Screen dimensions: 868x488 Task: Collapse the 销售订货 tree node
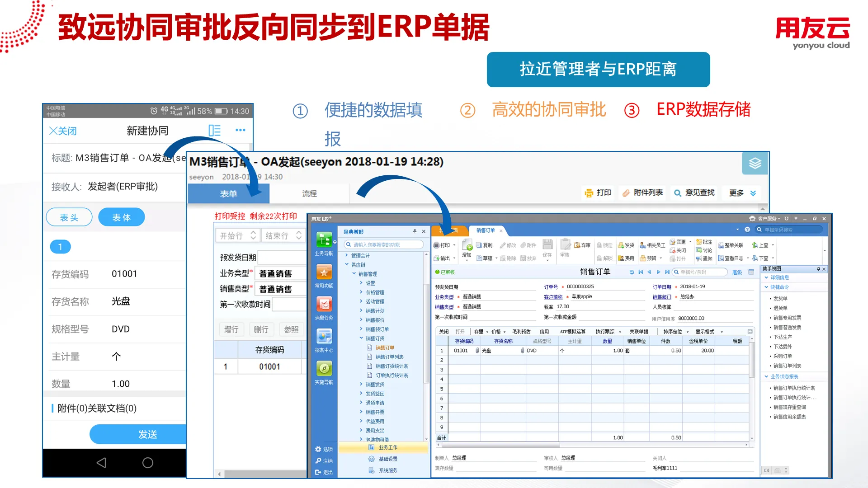[361, 338]
